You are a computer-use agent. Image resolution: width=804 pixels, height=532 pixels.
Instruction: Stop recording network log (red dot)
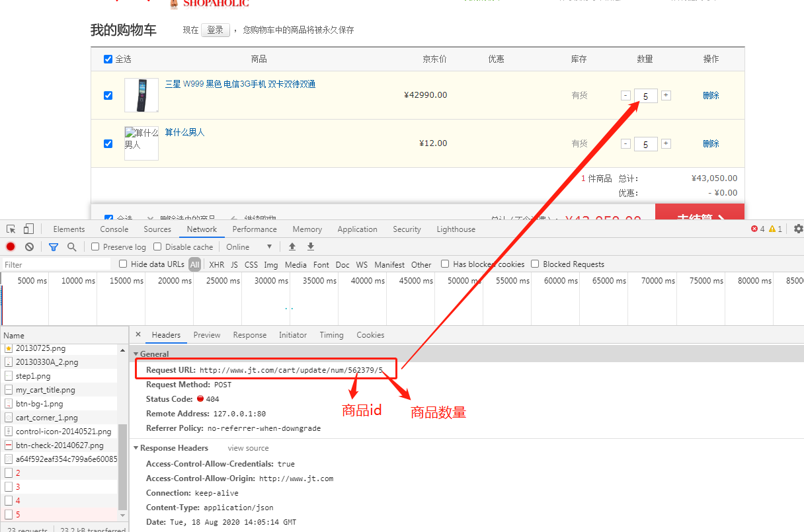click(11, 247)
